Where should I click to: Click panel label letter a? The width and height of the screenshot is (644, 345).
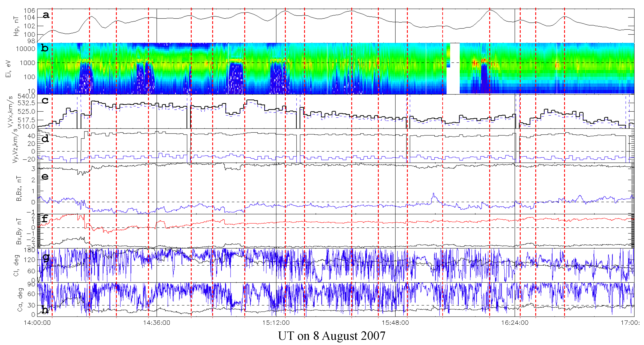[46, 15]
